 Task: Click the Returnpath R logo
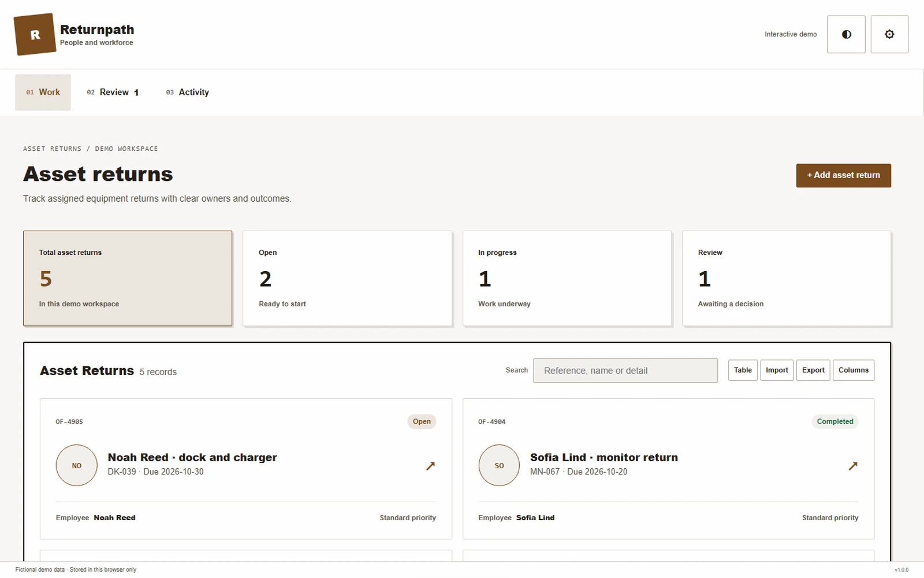(35, 35)
